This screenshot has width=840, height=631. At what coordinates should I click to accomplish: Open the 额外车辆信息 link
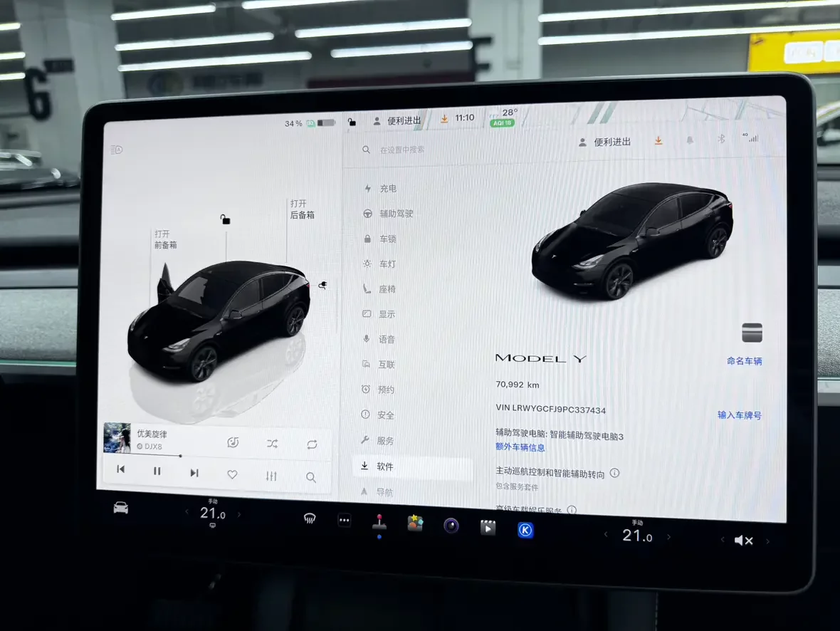coord(520,447)
